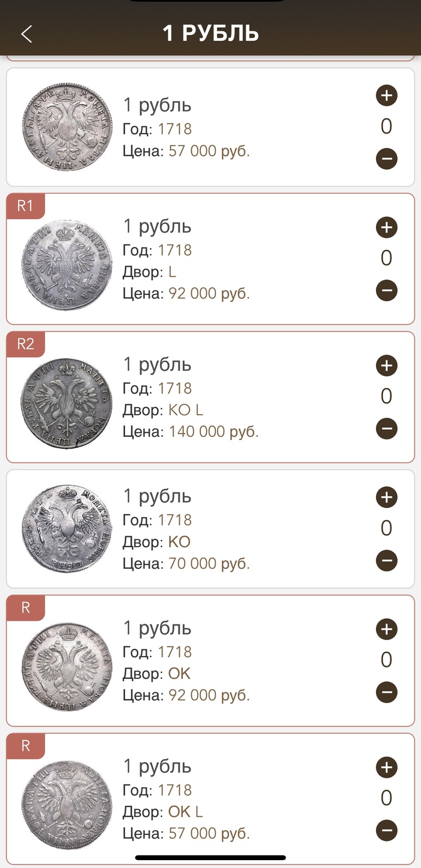Open the R1 coin image with mint L
This screenshot has height=868, width=421.
(x=67, y=264)
